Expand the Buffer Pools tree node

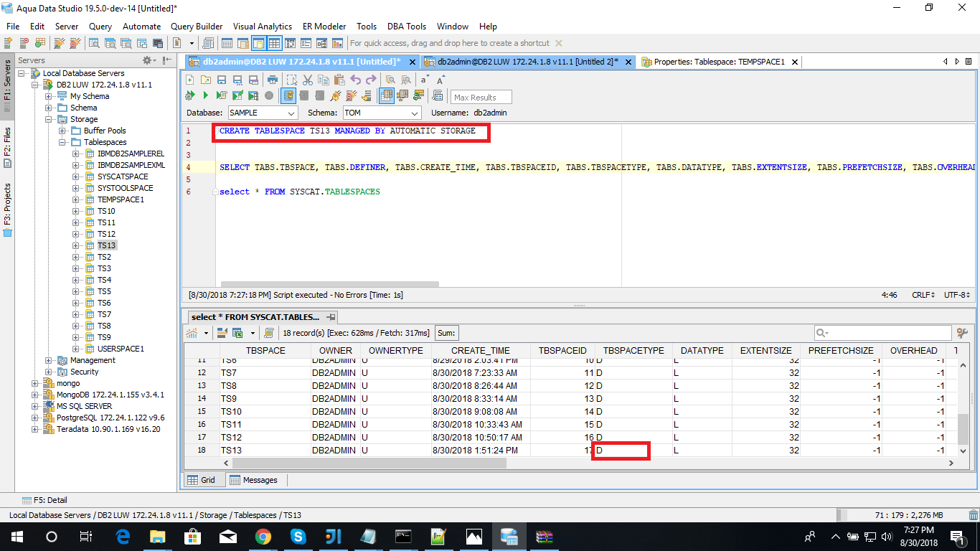62,131
